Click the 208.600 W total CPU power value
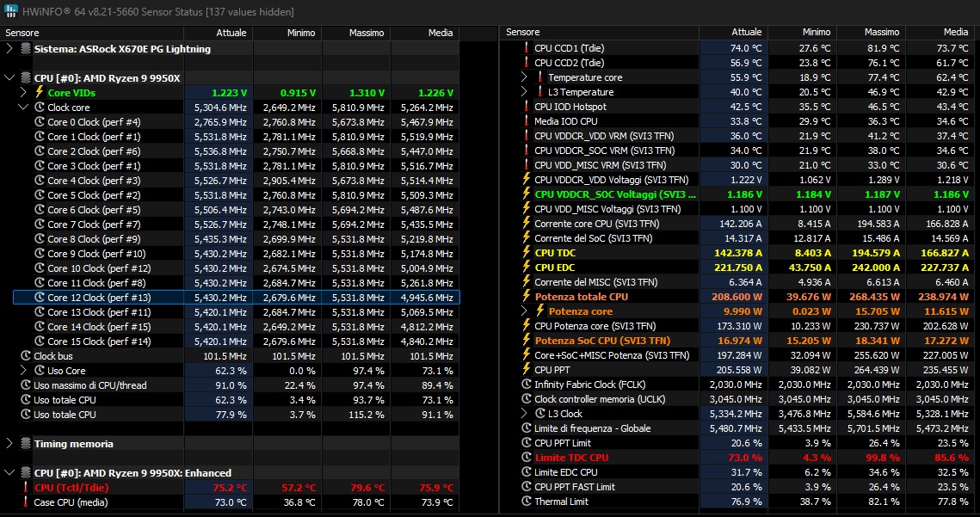 click(x=737, y=297)
